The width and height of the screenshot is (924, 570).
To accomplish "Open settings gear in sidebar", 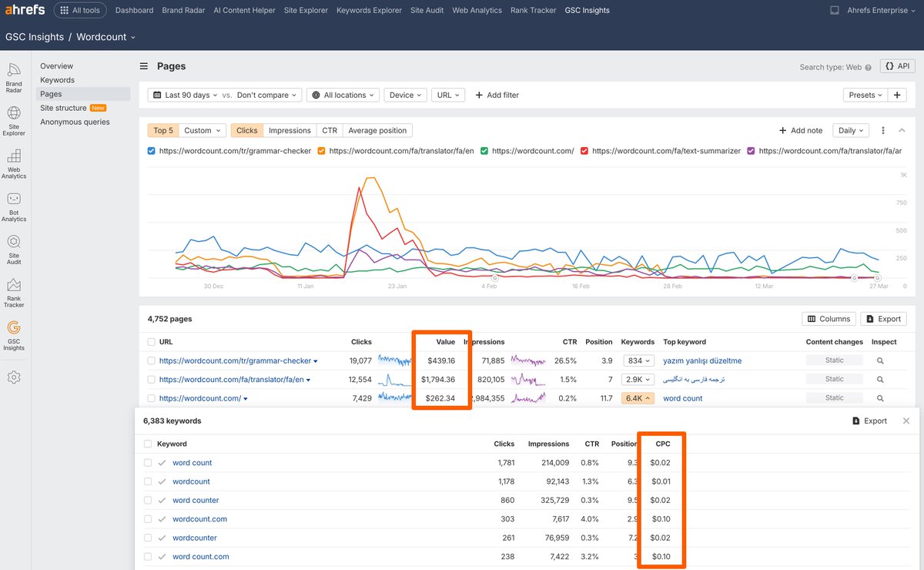I will tap(14, 377).
